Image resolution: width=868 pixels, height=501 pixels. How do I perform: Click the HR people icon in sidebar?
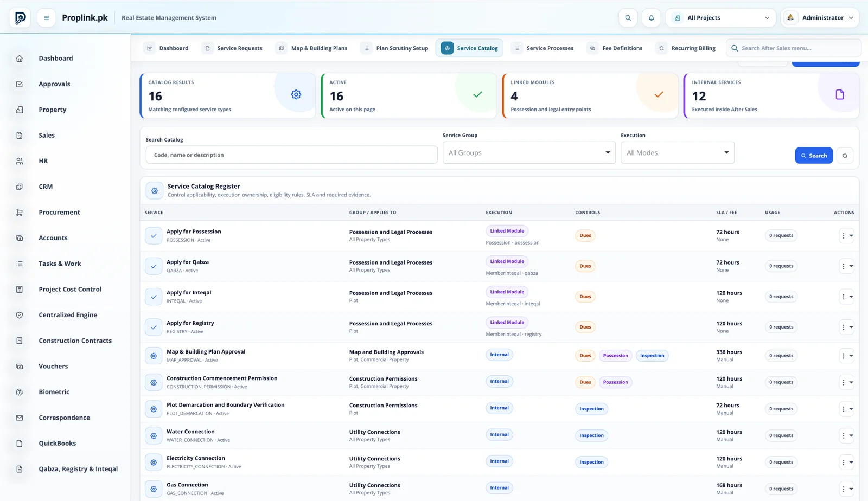[x=20, y=161]
